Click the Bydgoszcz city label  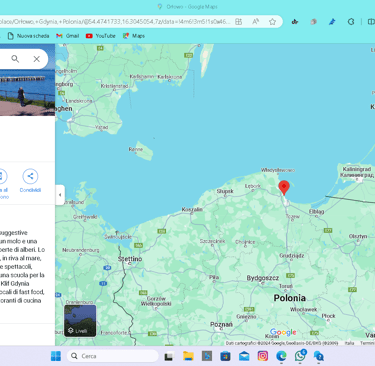(x=263, y=278)
